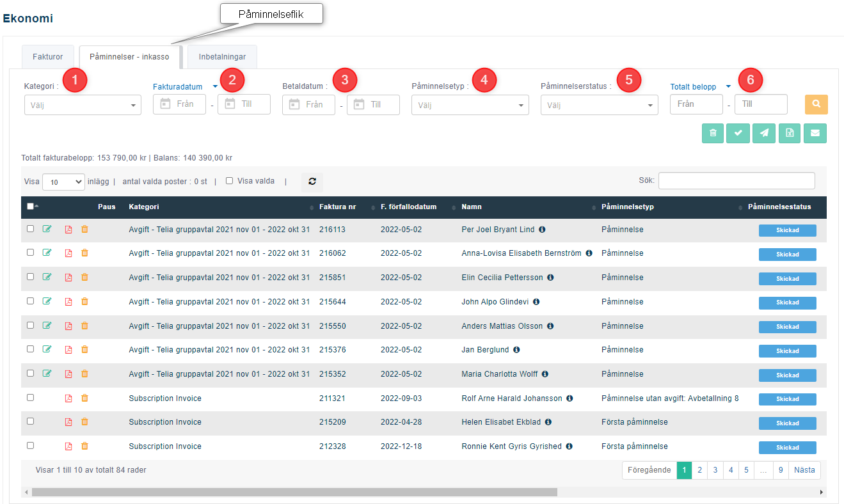The height and width of the screenshot is (504, 844).
Task: Select the checkbox for invoice 216113
Action: 30,228
